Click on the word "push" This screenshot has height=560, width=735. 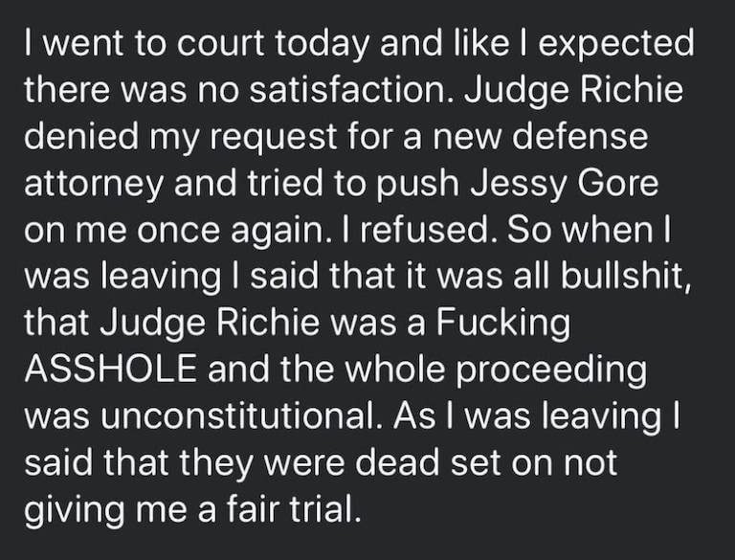click(x=417, y=186)
